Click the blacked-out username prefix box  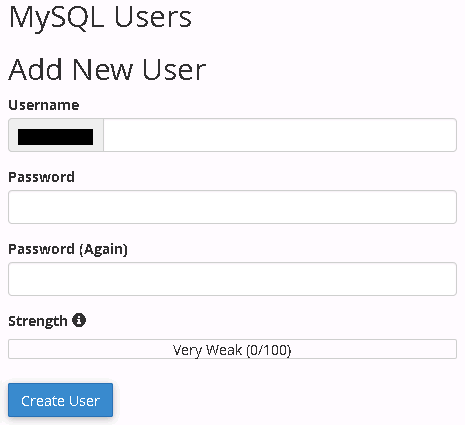tap(55, 137)
